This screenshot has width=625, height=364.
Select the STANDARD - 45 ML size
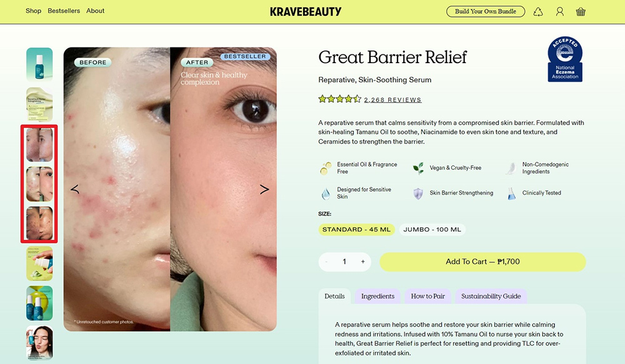click(x=357, y=229)
